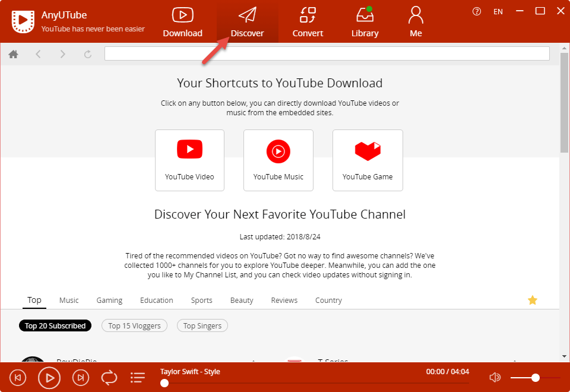
Task: Close the AnyUTube window
Action: [560, 11]
